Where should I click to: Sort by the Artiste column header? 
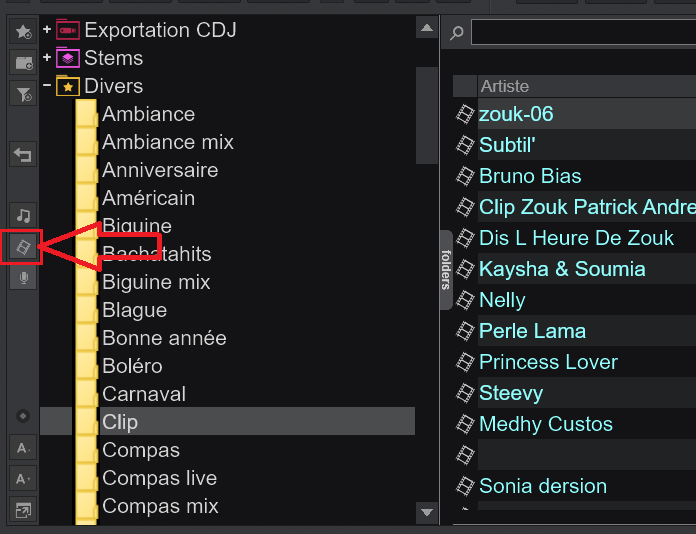(x=505, y=86)
